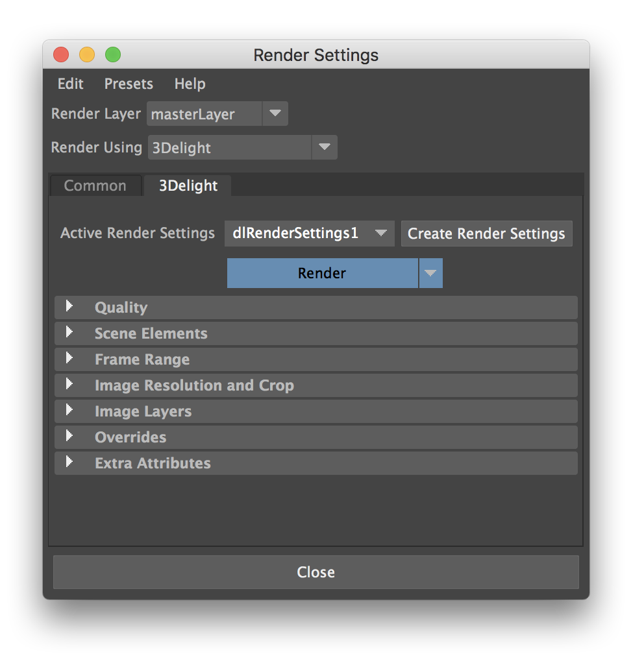Click the Create Render Settings button
Image resolution: width=644 pixels, height=663 pixels.
pos(486,234)
